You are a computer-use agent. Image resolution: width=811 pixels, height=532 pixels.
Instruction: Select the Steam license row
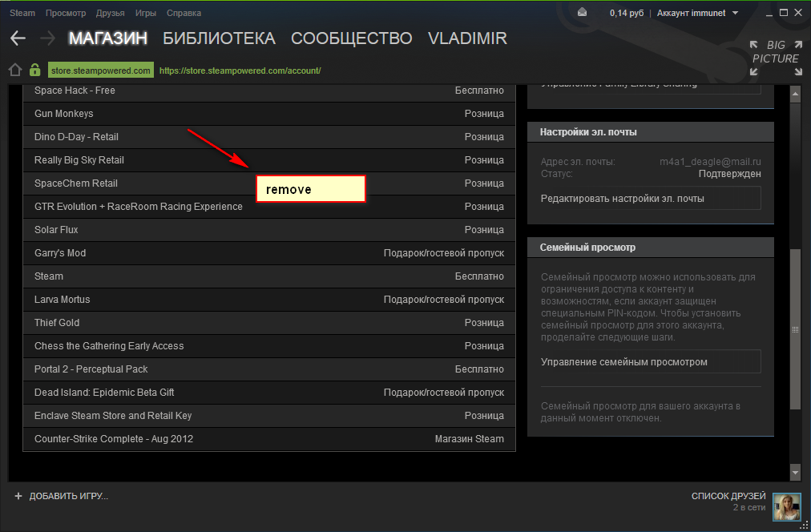click(x=269, y=276)
